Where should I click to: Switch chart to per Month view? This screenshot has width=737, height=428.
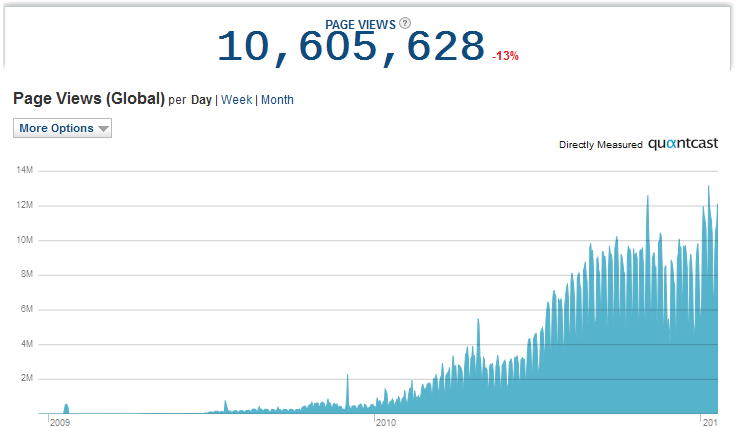[277, 100]
